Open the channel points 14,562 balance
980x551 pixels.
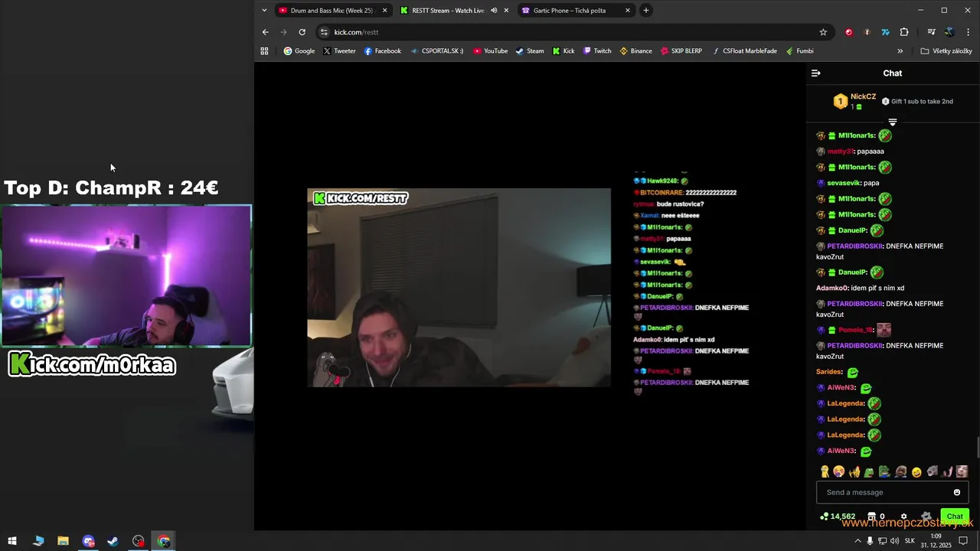coord(838,517)
